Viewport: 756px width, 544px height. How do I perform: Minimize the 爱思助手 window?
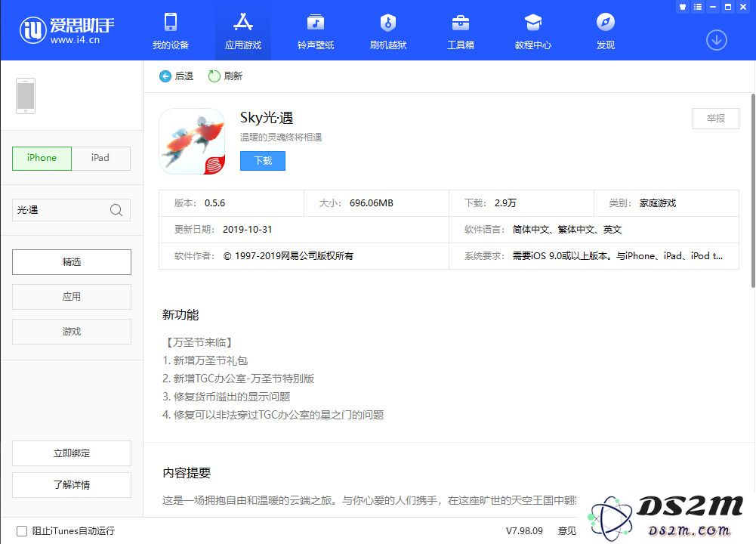(713, 7)
